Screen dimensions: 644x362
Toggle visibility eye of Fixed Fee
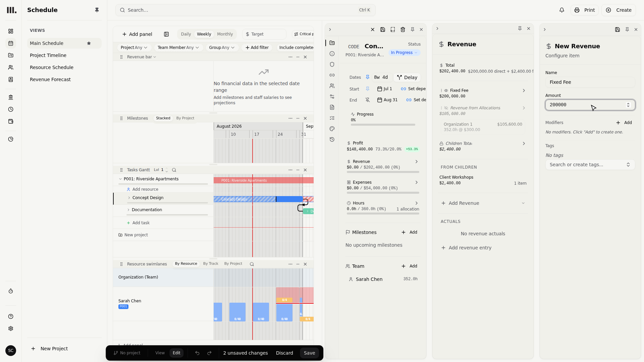[x=446, y=90]
